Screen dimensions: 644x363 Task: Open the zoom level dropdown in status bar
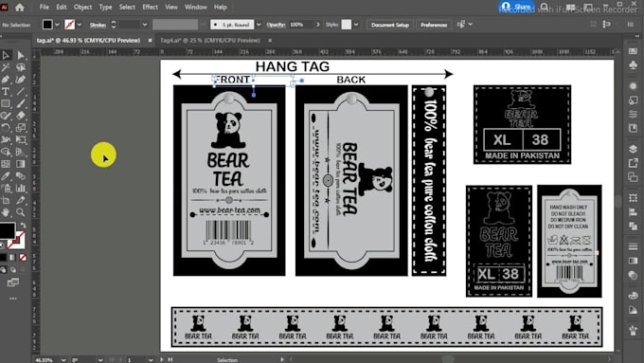pyautogui.click(x=63, y=360)
